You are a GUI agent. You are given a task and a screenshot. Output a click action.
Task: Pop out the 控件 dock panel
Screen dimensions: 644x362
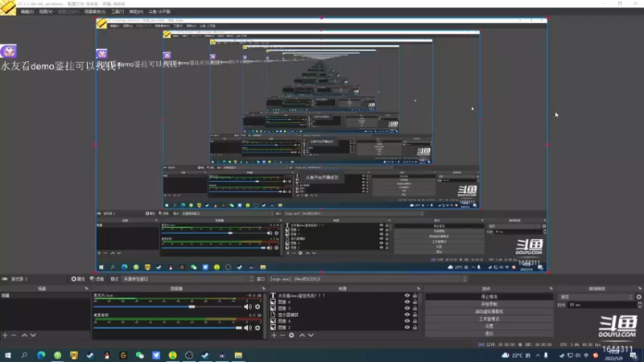(551, 289)
